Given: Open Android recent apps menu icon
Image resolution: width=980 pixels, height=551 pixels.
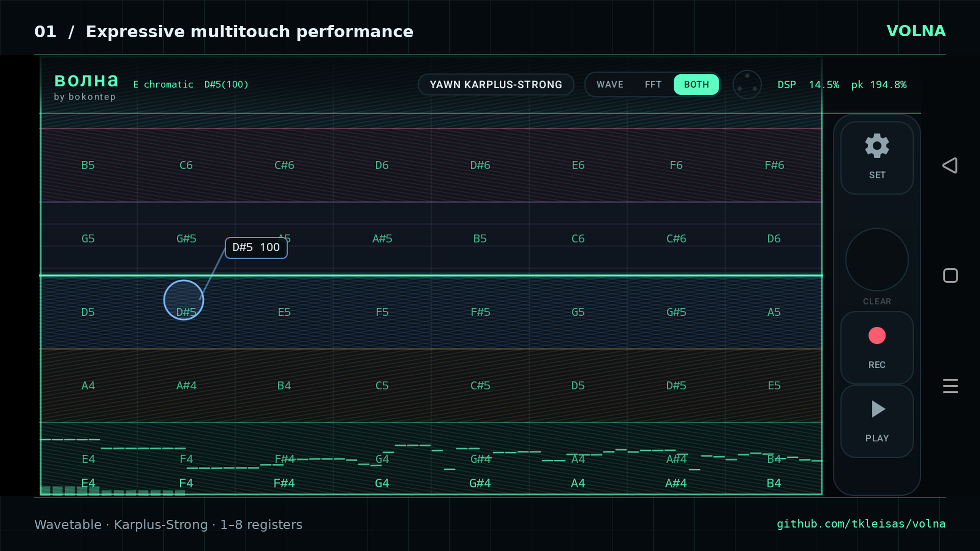Looking at the screenshot, I should tap(950, 386).
